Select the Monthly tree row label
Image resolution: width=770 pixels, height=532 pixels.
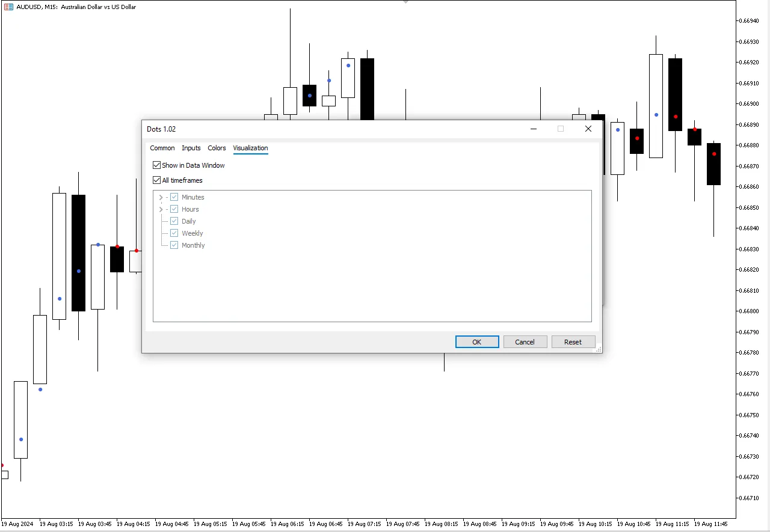pyautogui.click(x=193, y=245)
